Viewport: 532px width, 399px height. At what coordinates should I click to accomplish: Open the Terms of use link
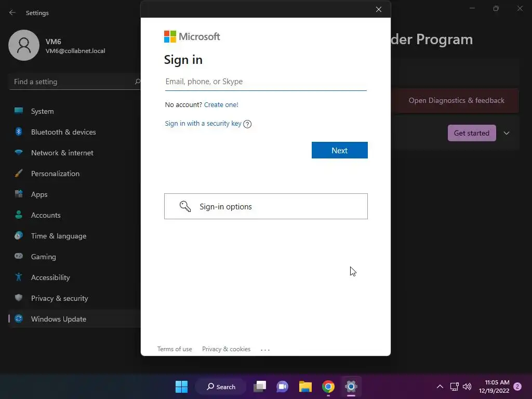click(175, 349)
